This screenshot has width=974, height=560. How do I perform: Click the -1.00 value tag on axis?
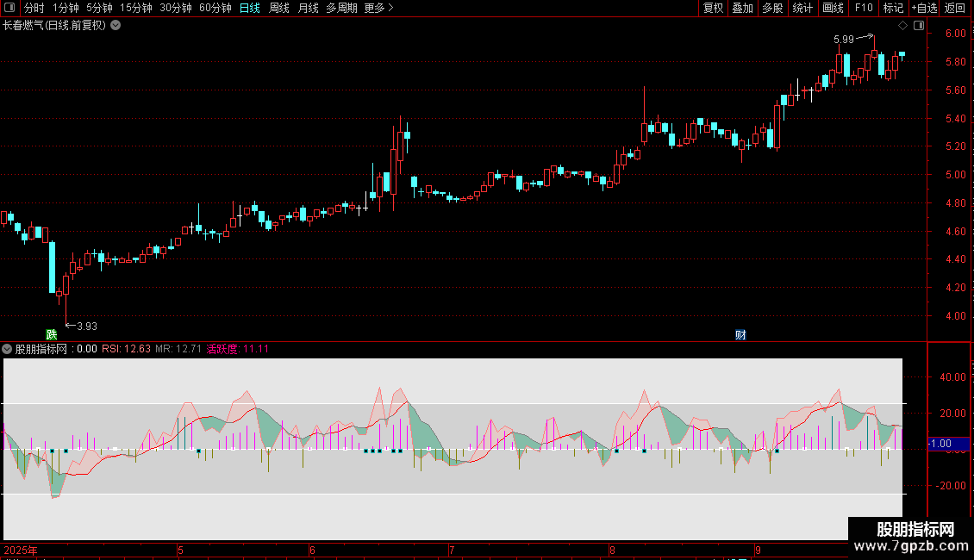point(948,444)
